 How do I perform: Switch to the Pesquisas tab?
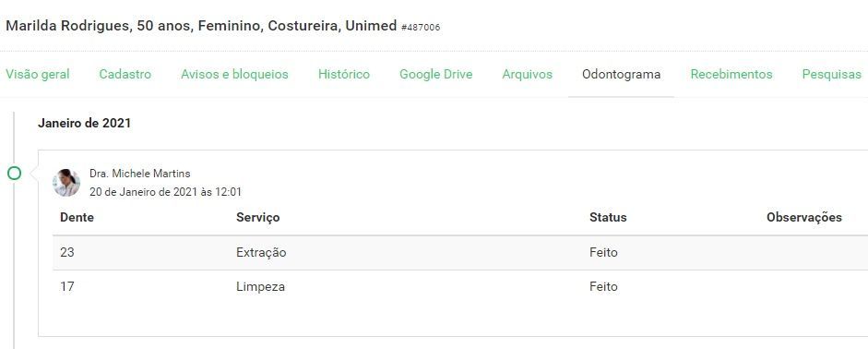(831, 74)
